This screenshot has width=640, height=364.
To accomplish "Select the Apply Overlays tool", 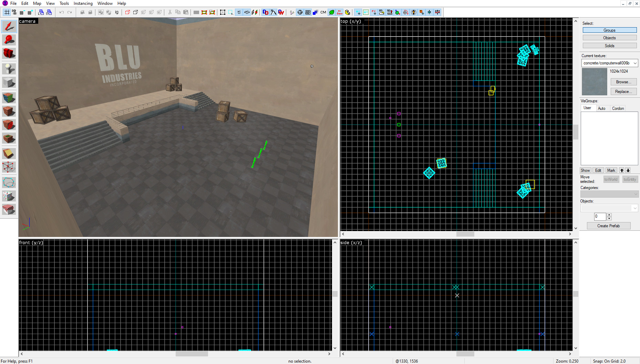I will (x=9, y=138).
